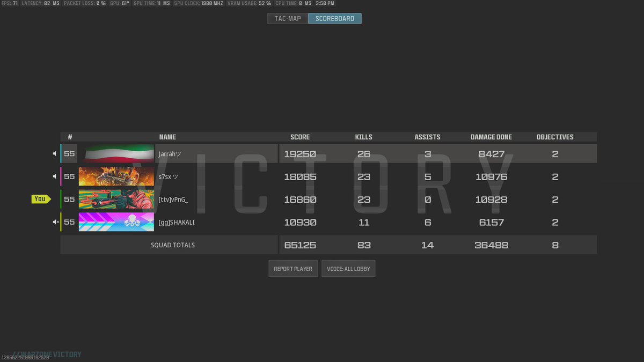
Task: Select [gg]SHAKALI's skull calling card
Action: coord(116,222)
